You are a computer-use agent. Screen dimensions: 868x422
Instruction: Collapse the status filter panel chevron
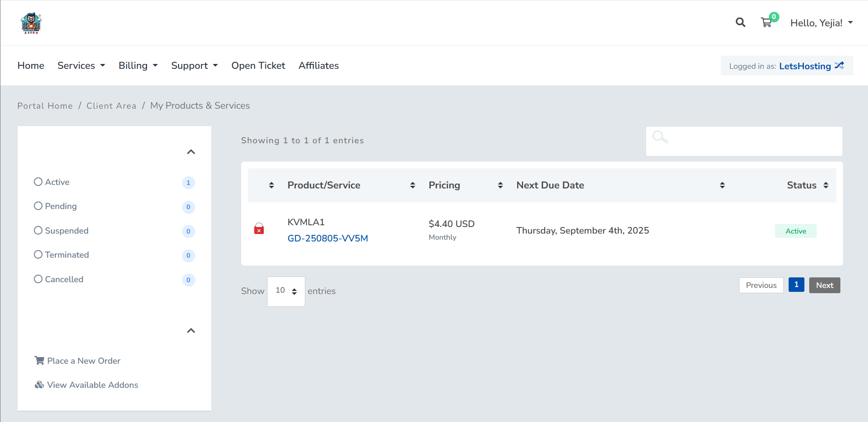(191, 152)
